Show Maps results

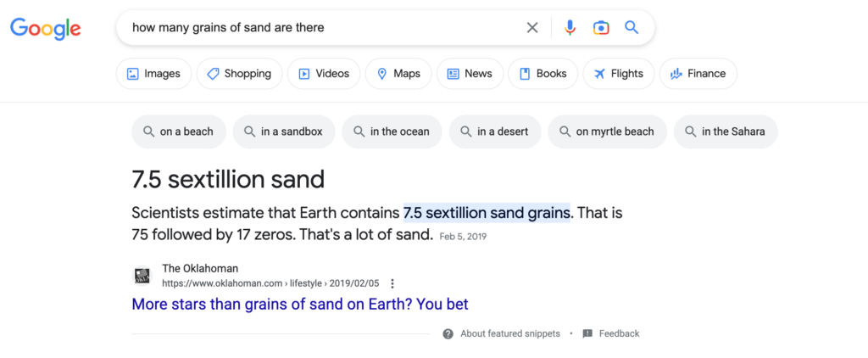pos(398,74)
